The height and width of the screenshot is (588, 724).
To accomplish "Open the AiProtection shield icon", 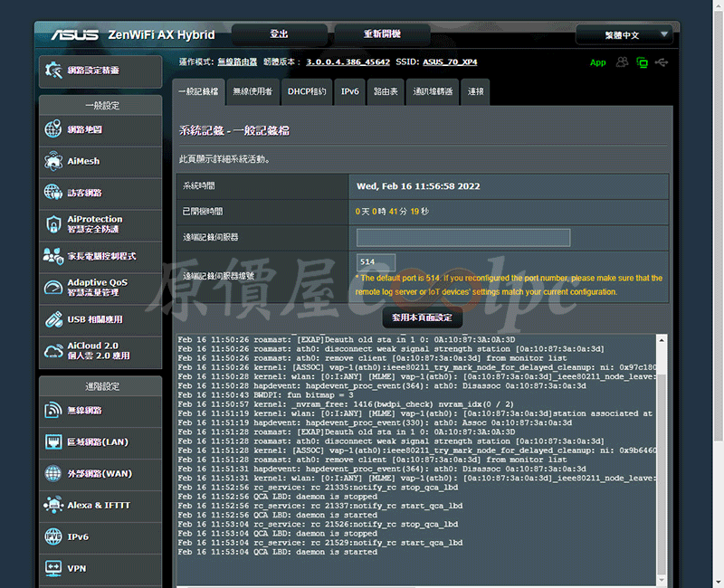I will coord(53,223).
